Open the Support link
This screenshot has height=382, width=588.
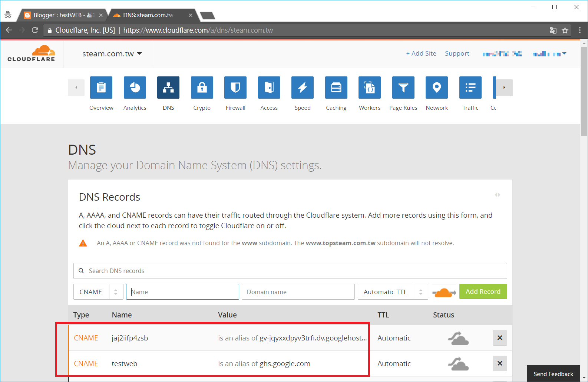point(457,53)
